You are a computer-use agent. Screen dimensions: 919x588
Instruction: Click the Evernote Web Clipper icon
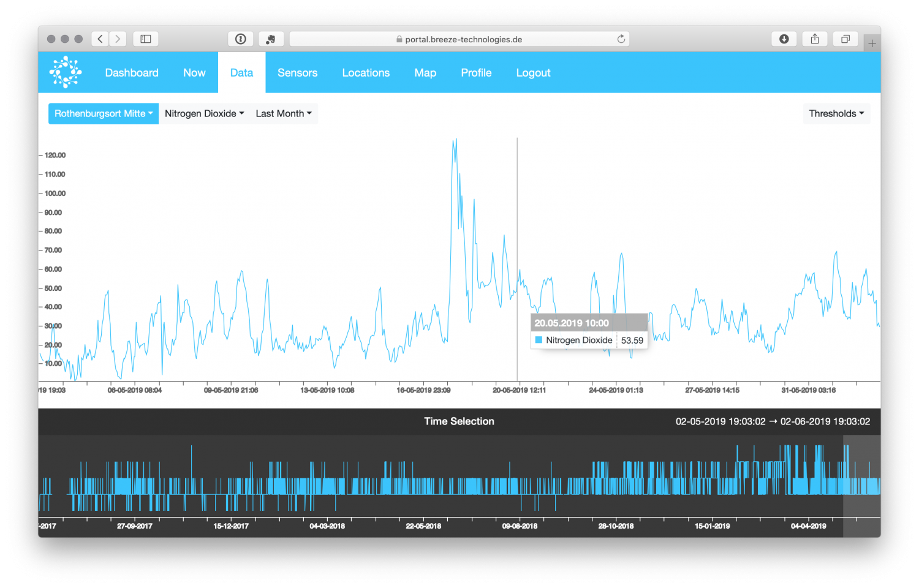click(271, 39)
